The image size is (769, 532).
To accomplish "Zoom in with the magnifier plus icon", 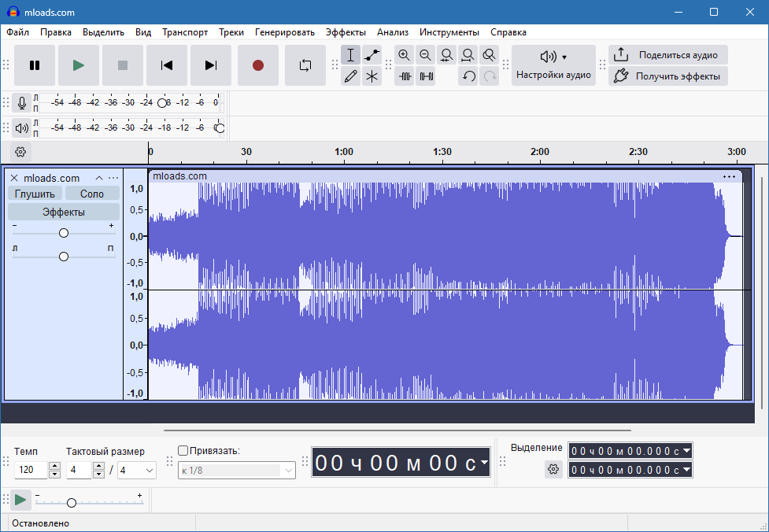I will pyautogui.click(x=404, y=55).
